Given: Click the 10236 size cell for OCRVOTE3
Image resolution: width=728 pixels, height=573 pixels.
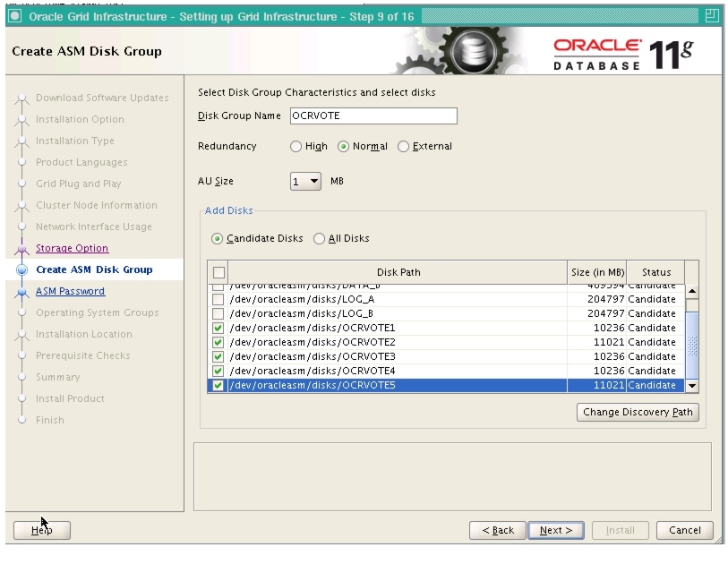Looking at the screenshot, I should tap(596, 357).
